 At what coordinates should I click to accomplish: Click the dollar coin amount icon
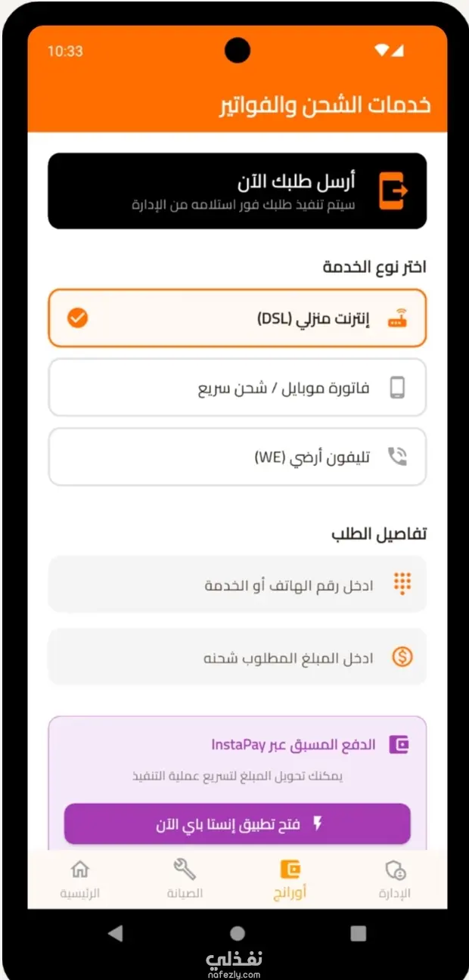(402, 656)
